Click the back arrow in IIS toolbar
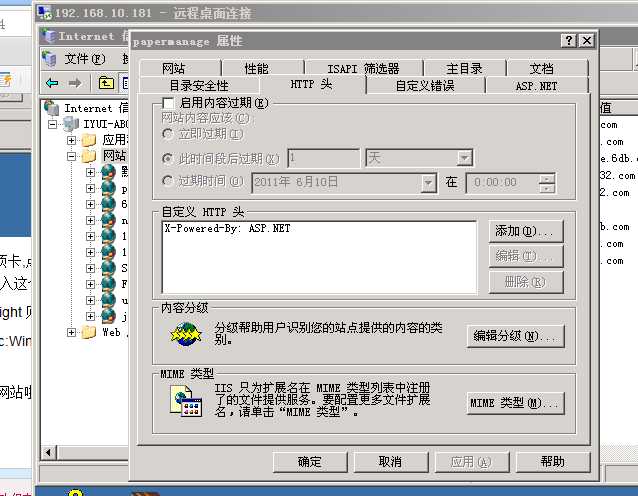Viewport: 638px width, 496px height. coord(52,83)
